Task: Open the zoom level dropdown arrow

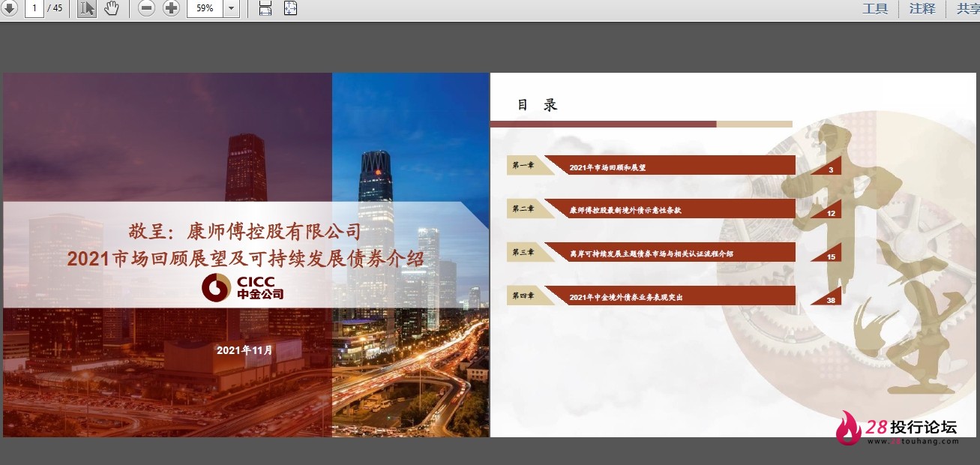Action: [x=231, y=8]
